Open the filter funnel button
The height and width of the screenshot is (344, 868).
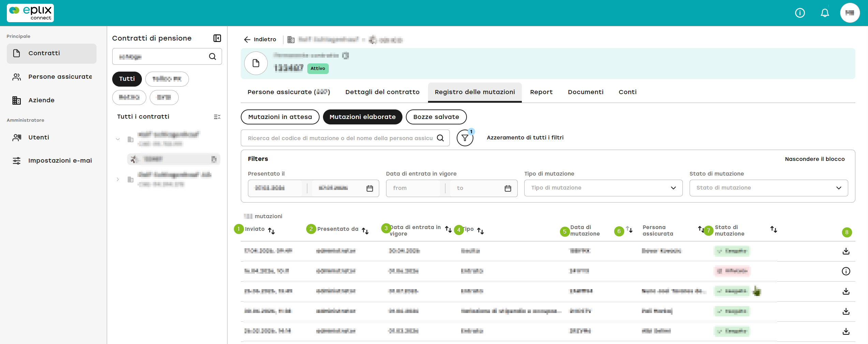click(465, 138)
